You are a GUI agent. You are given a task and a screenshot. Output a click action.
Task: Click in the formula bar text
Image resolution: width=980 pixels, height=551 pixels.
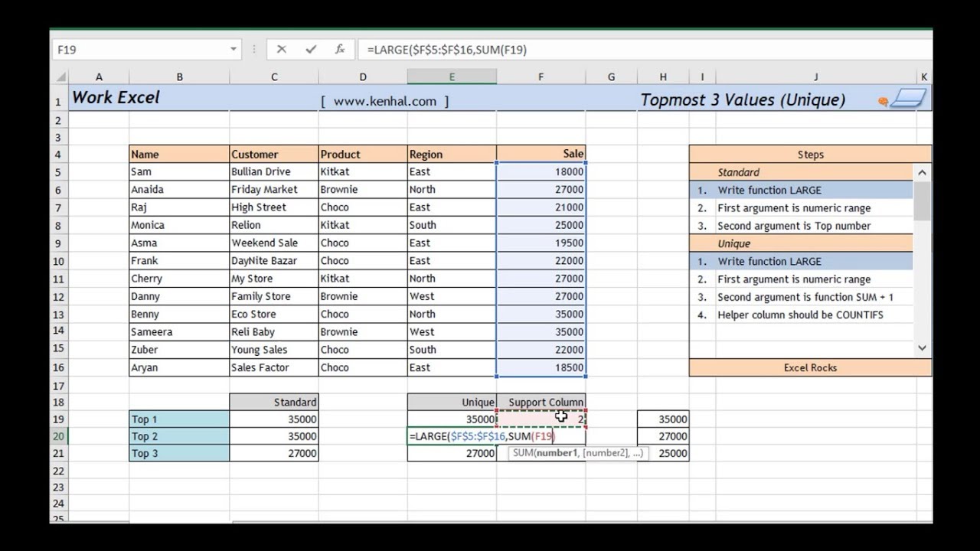pyautogui.click(x=643, y=49)
